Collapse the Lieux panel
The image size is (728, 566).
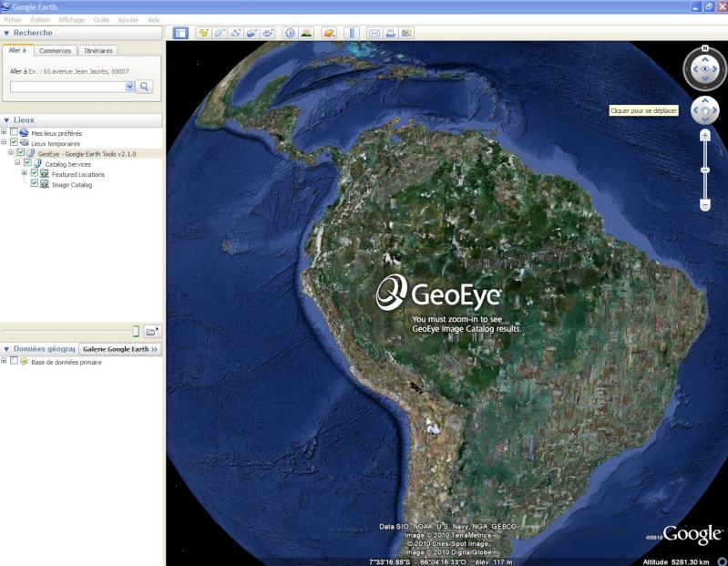point(6,120)
